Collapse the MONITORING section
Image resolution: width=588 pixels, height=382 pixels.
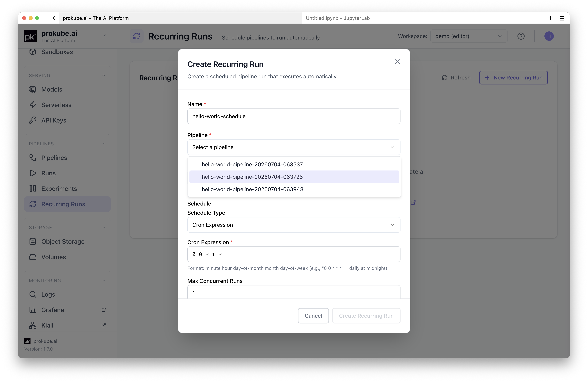click(104, 281)
